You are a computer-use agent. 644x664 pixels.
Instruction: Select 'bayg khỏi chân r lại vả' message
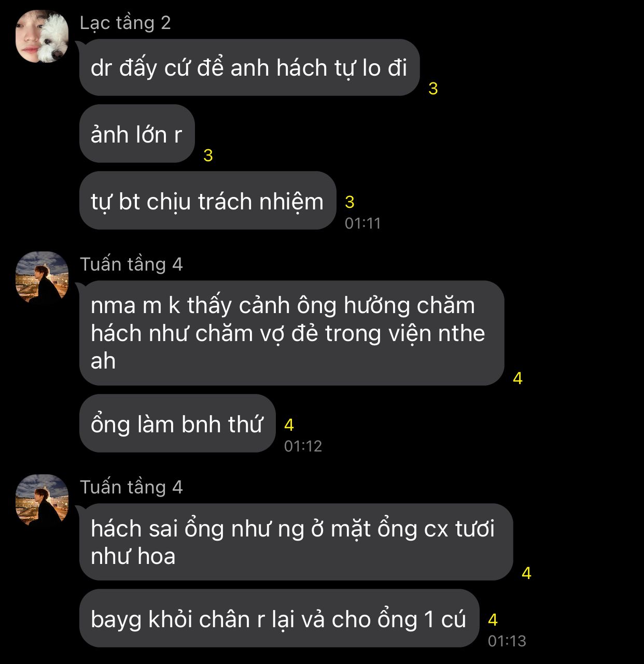pos(279,618)
